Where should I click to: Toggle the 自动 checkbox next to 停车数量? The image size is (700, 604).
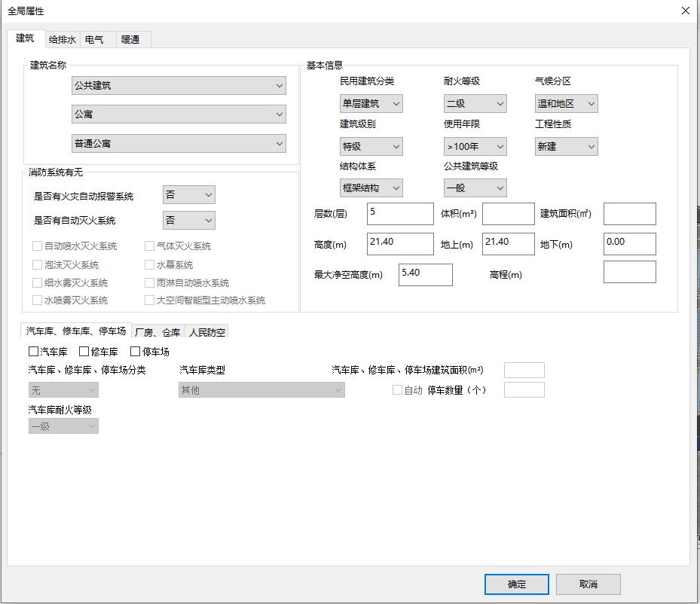(x=397, y=389)
